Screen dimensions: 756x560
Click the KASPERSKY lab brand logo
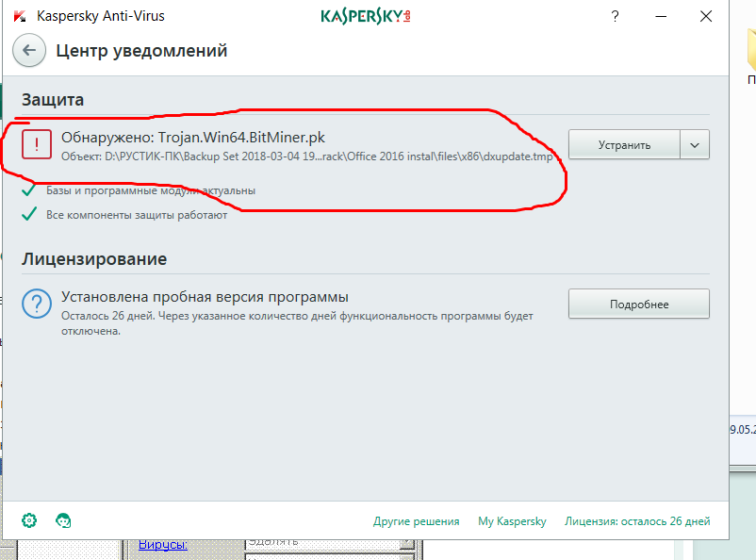(x=366, y=16)
